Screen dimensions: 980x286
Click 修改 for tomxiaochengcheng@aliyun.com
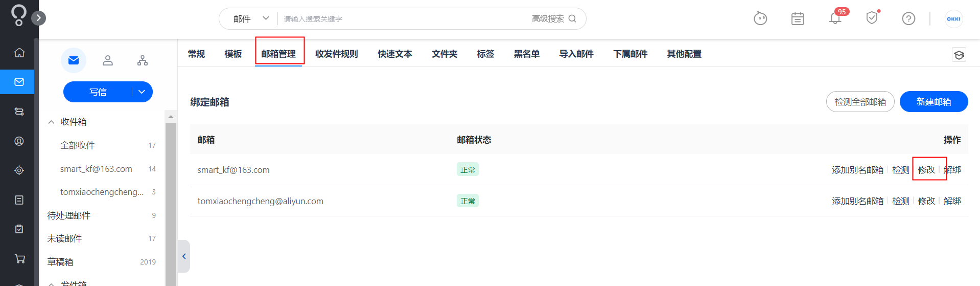click(x=926, y=201)
